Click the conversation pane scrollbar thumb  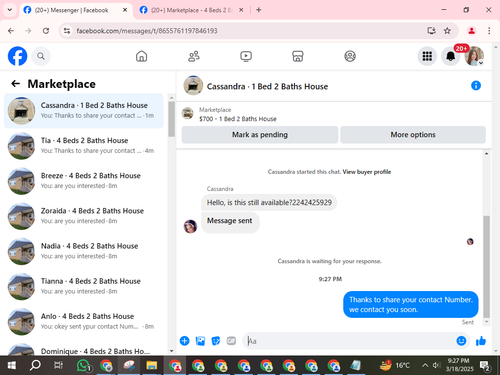pos(486,267)
